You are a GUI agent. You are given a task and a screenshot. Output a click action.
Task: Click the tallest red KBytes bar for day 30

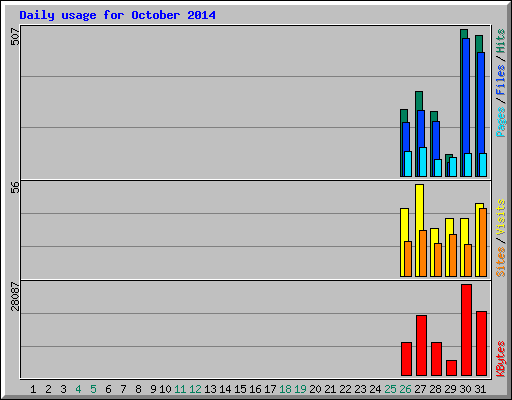pyautogui.click(x=466, y=330)
